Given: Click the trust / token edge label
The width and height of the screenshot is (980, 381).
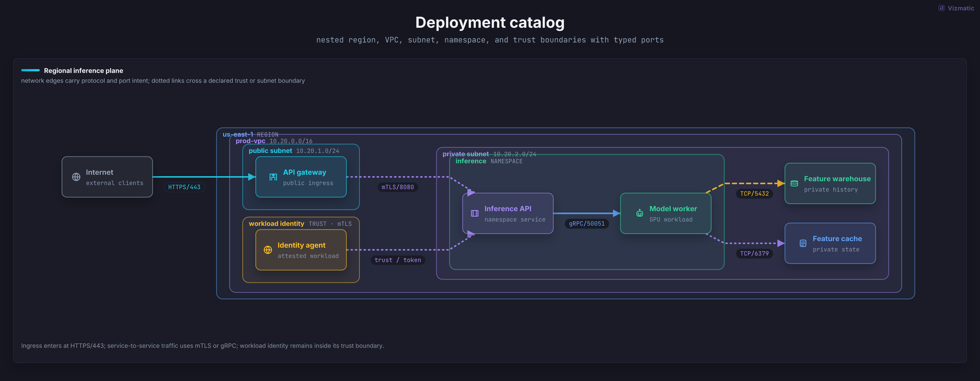Looking at the screenshot, I should tap(397, 260).
